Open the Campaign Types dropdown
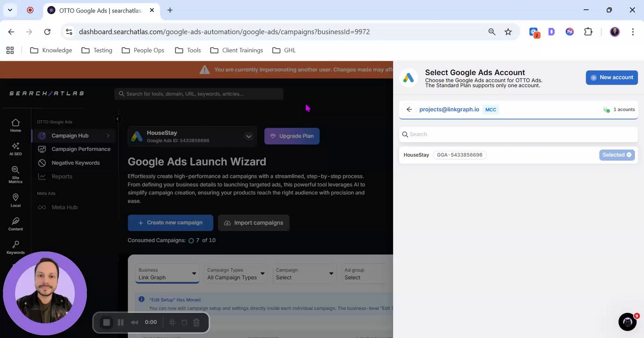Viewport: 644px width, 338px height. point(236,274)
